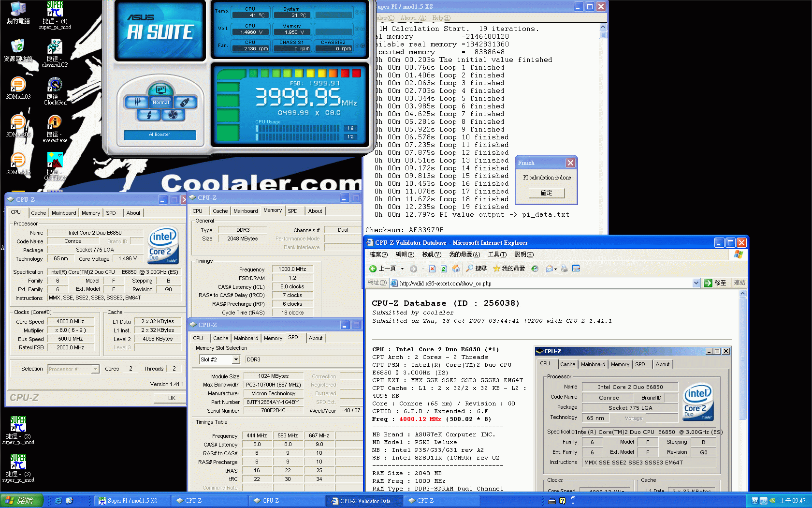Click the AI Booster lightning icon
Image resolution: width=812 pixels, height=508 pixels.
click(149, 115)
